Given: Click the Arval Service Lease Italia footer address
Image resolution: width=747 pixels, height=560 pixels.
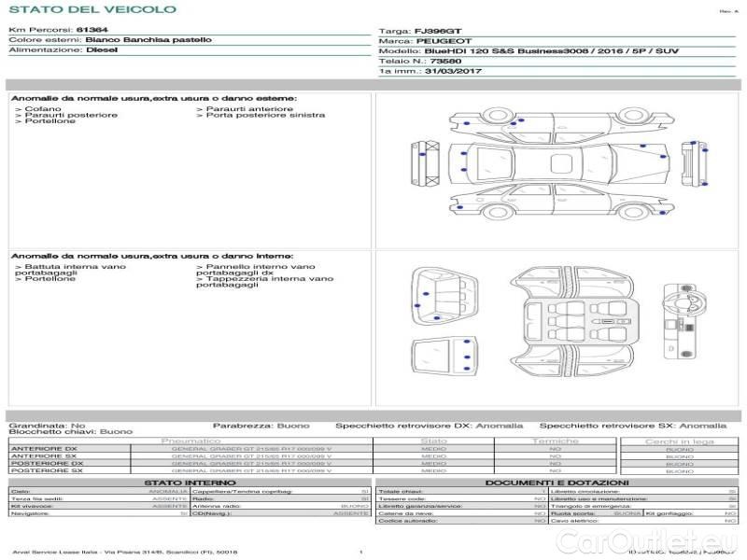Looking at the screenshot, I should 125,553.
